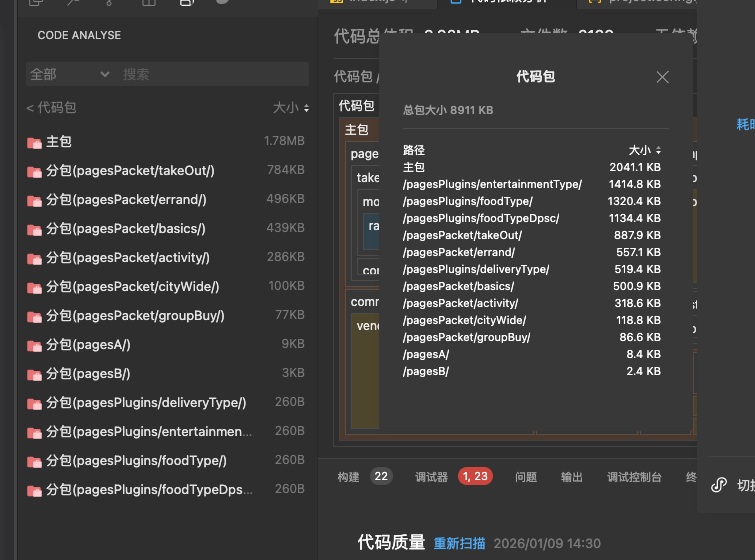Screen dimensions: 755x560
Task: Click folder icon beside the pagesA subpackage
Action: pos(34,345)
